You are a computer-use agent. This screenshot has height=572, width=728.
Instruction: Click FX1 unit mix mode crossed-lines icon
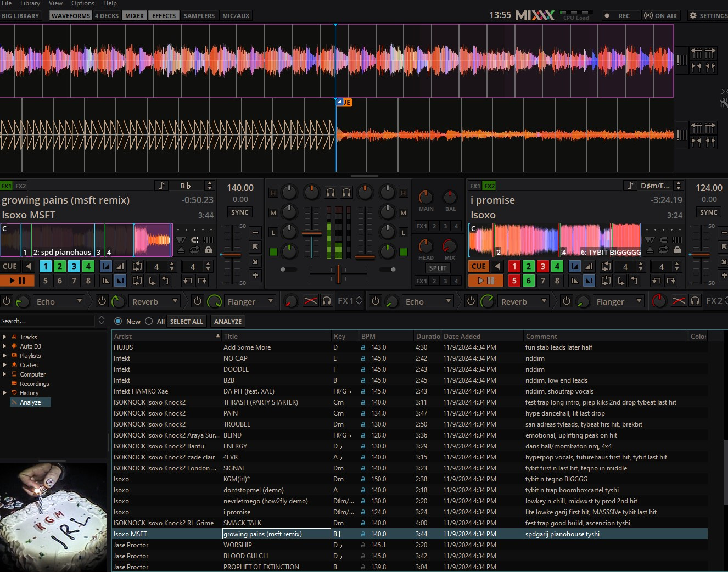pyautogui.click(x=310, y=300)
